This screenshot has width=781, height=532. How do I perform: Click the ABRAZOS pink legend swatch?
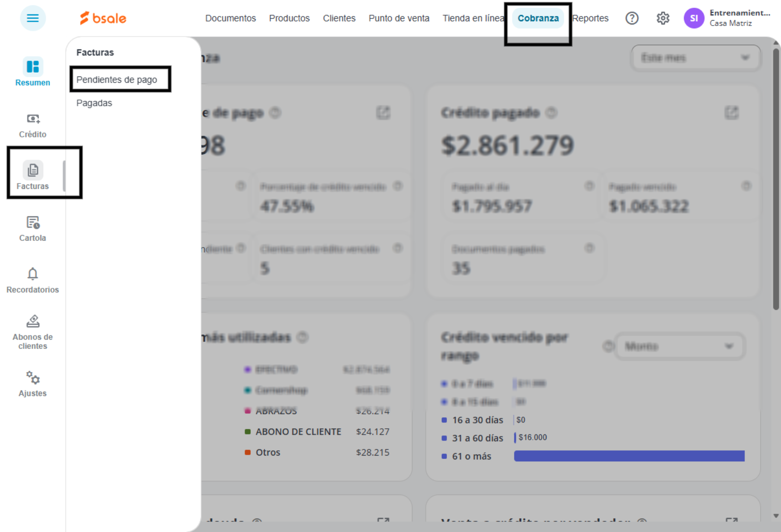coord(248,411)
